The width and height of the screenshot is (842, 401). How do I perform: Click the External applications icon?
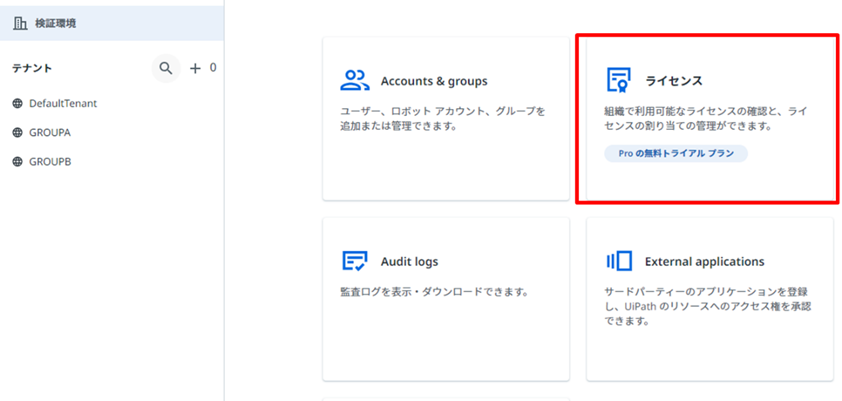tap(619, 261)
